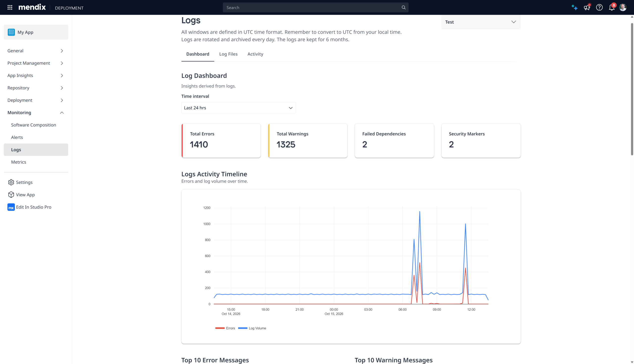The image size is (634, 364).
Task: Click the Search input field
Action: click(x=315, y=7)
